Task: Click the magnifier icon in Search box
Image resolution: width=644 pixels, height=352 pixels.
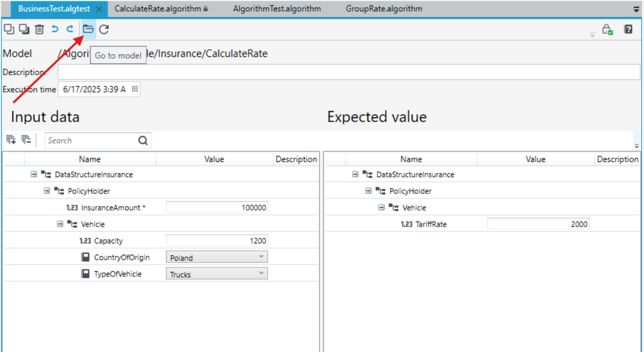Action: (143, 141)
